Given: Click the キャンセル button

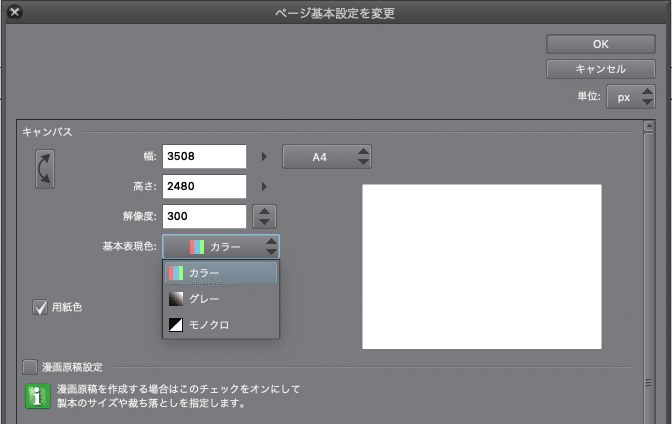Looking at the screenshot, I should click(x=600, y=69).
